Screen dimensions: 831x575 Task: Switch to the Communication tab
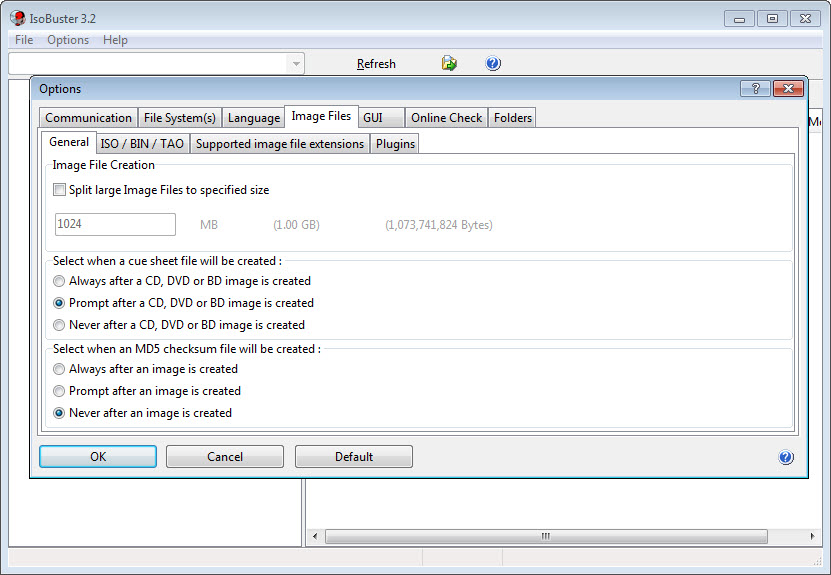88,118
